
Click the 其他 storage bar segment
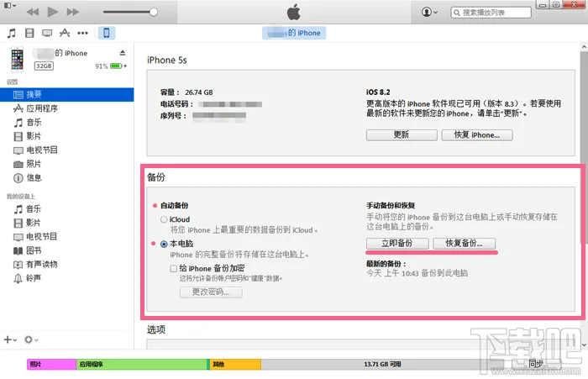[235, 365]
